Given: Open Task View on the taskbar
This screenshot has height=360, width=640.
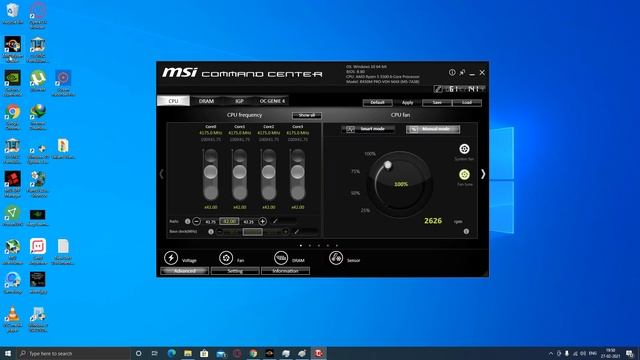Looking at the screenshot, I should tap(155, 353).
